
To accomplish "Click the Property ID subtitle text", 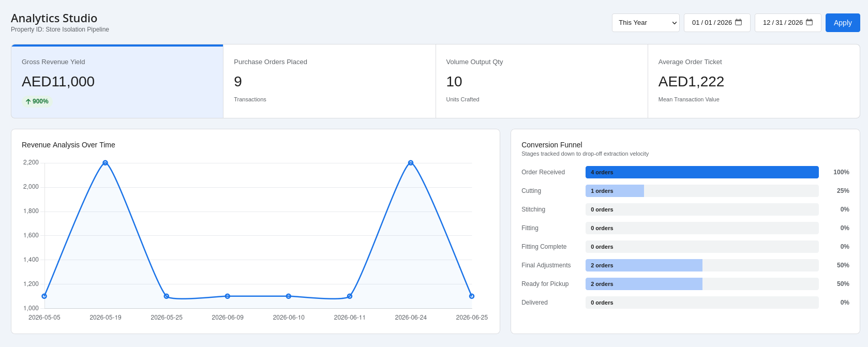I will click(x=60, y=29).
